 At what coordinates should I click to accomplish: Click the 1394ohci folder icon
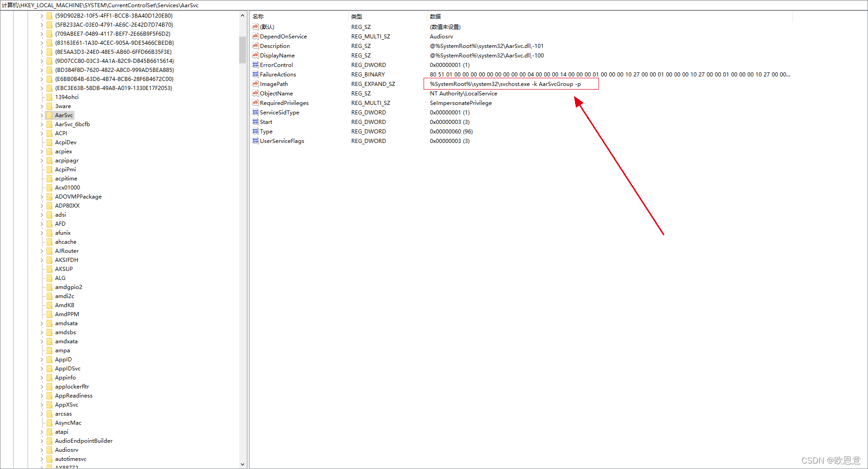(x=49, y=97)
